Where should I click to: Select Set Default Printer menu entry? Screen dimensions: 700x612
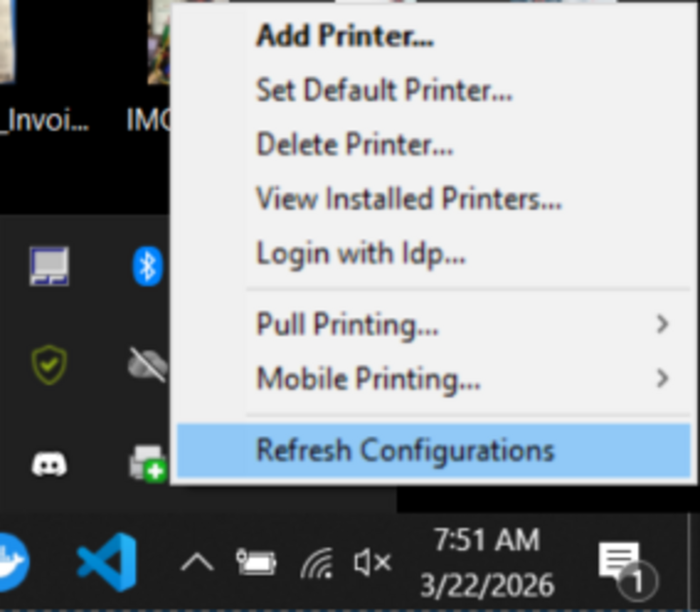coord(384,90)
